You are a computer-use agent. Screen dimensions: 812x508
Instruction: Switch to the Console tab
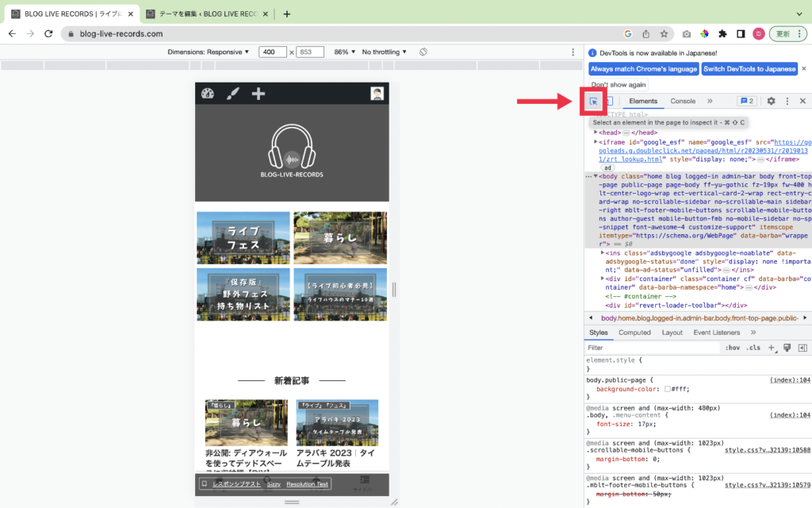[683, 101]
